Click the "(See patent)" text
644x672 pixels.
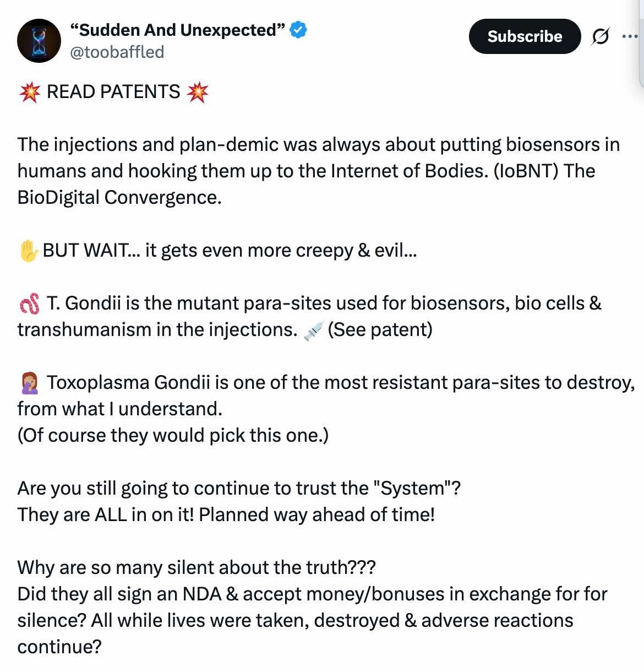(x=380, y=329)
